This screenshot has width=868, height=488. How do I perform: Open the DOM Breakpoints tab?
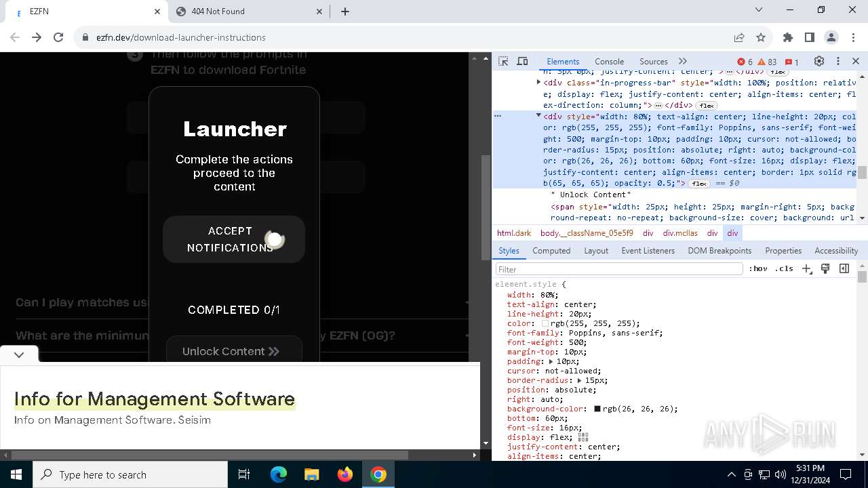(719, 251)
